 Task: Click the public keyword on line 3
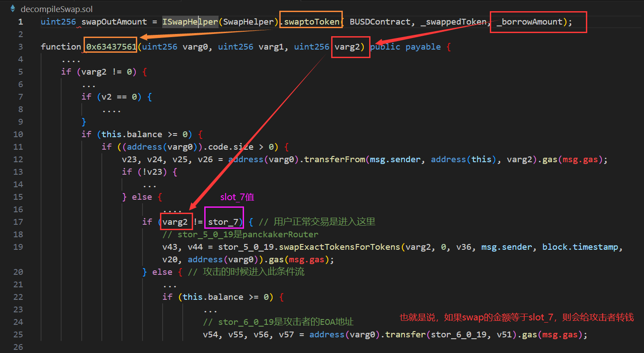point(385,47)
